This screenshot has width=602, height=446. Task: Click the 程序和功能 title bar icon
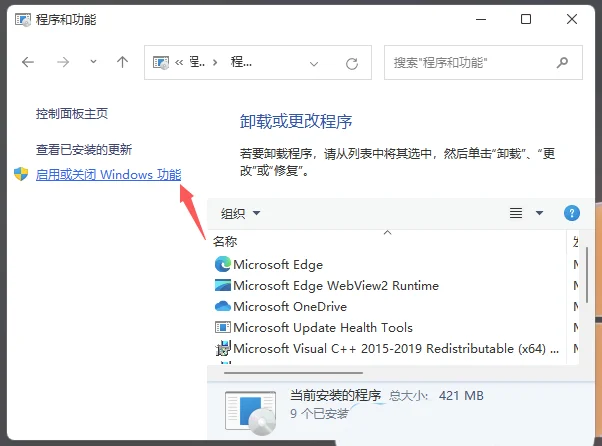[x=23, y=20]
